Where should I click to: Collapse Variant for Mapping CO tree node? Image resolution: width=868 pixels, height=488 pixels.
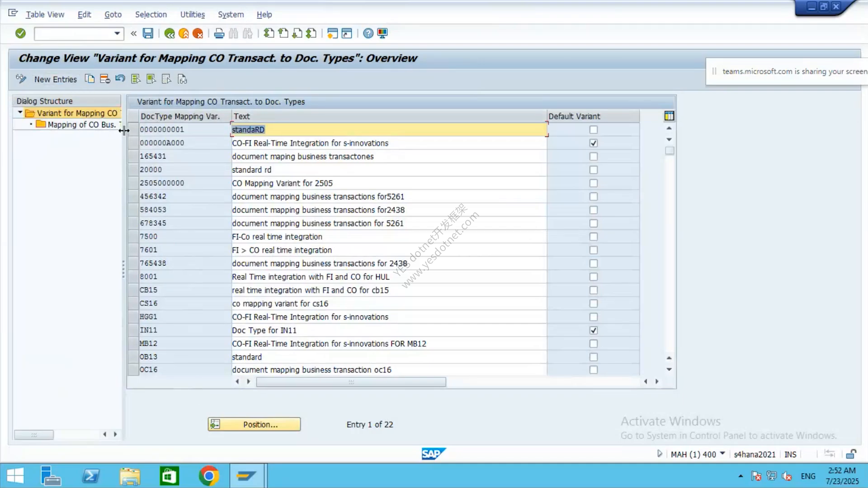point(20,113)
